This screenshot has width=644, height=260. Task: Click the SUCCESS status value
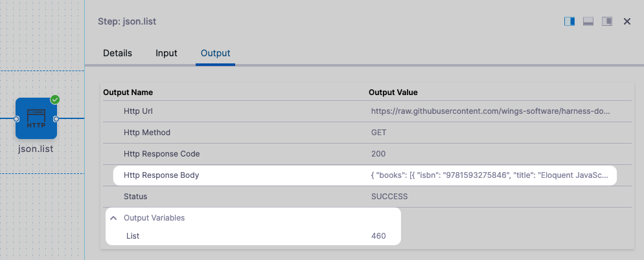tap(389, 196)
